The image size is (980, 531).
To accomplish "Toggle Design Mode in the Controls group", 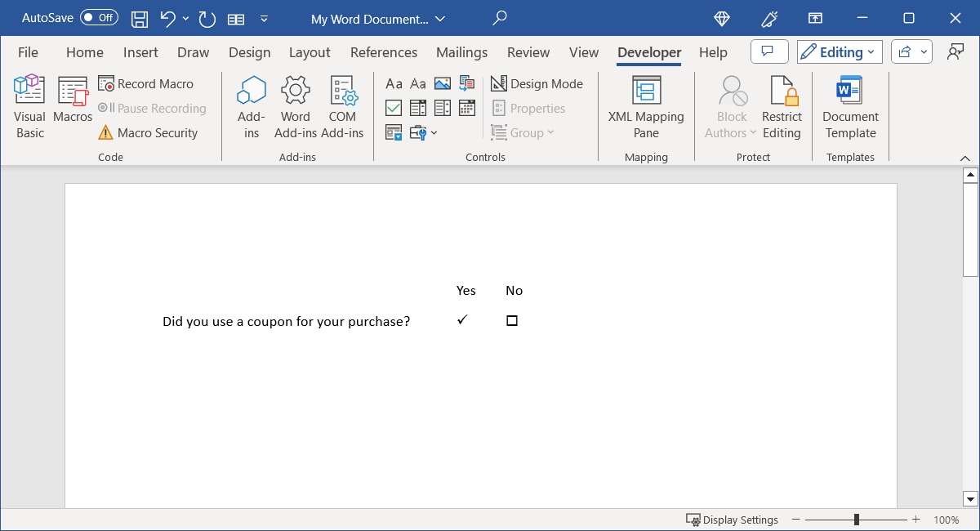I will 537,83.
